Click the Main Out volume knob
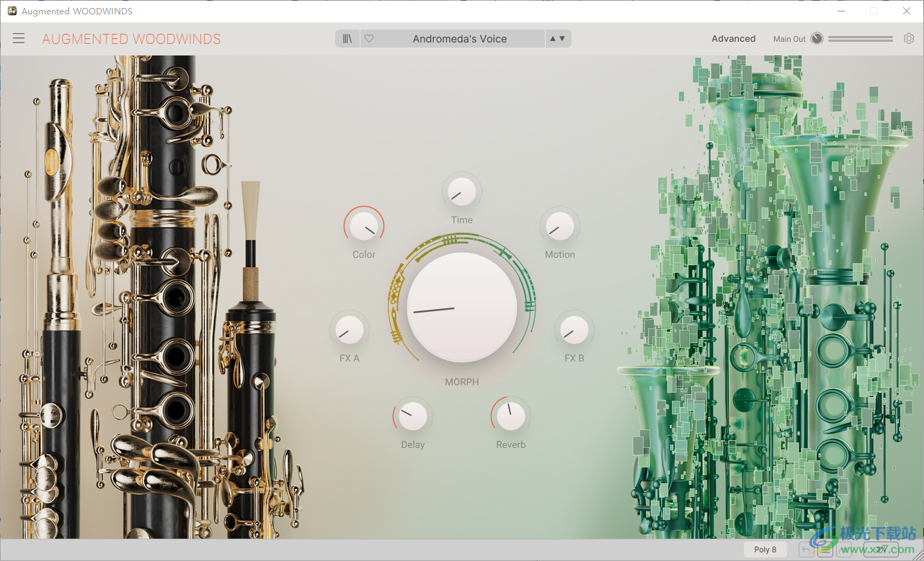 pos(815,38)
